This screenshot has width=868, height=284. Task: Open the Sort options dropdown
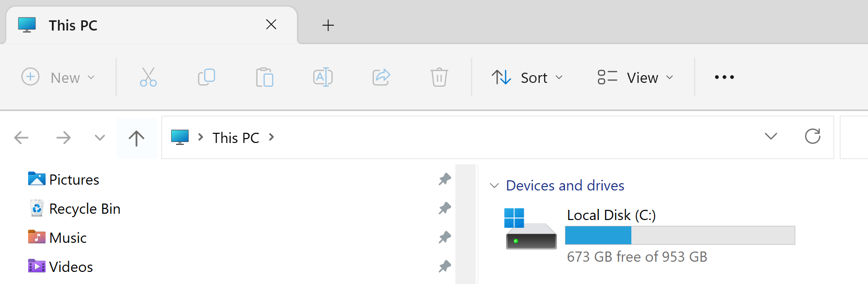(527, 78)
